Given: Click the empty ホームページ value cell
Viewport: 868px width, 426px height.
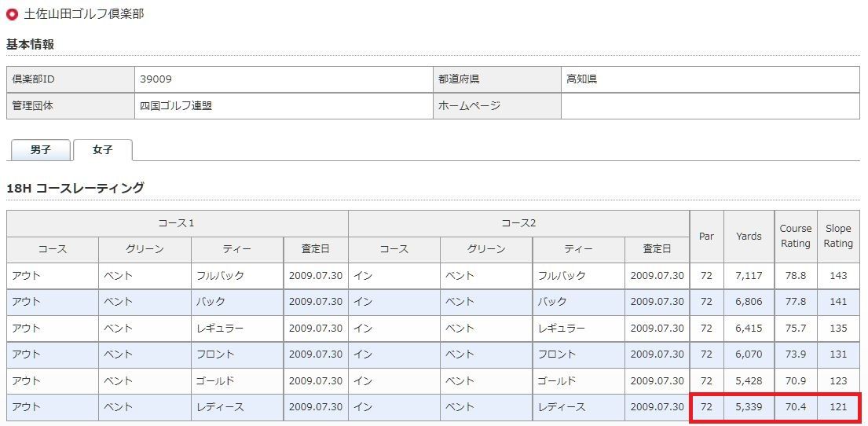Looking at the screenshot, I should (x=710, y=106).
